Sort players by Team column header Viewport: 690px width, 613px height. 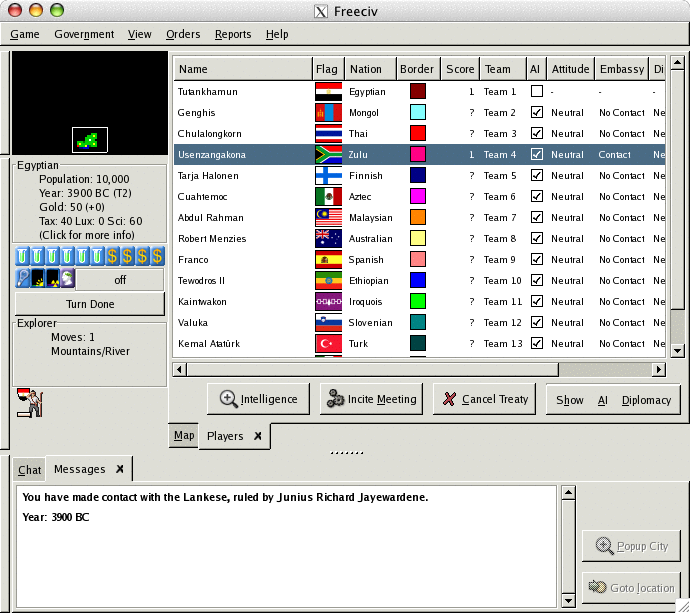(503, 69)
